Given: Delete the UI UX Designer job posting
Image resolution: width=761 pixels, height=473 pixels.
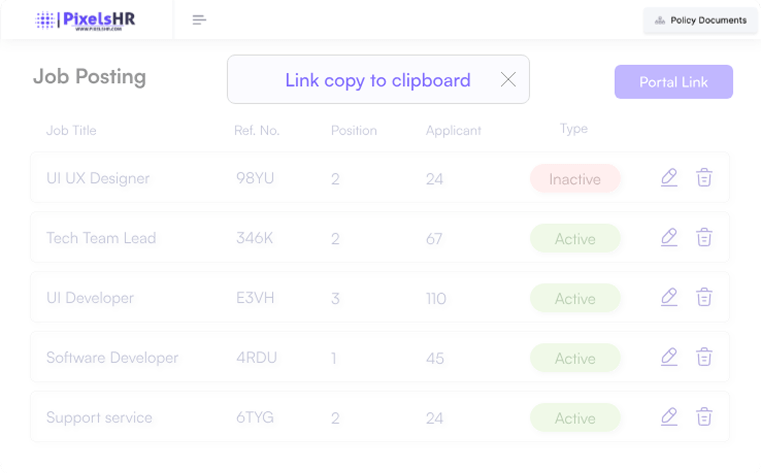Looking at the screenshot, I should 704,178.
